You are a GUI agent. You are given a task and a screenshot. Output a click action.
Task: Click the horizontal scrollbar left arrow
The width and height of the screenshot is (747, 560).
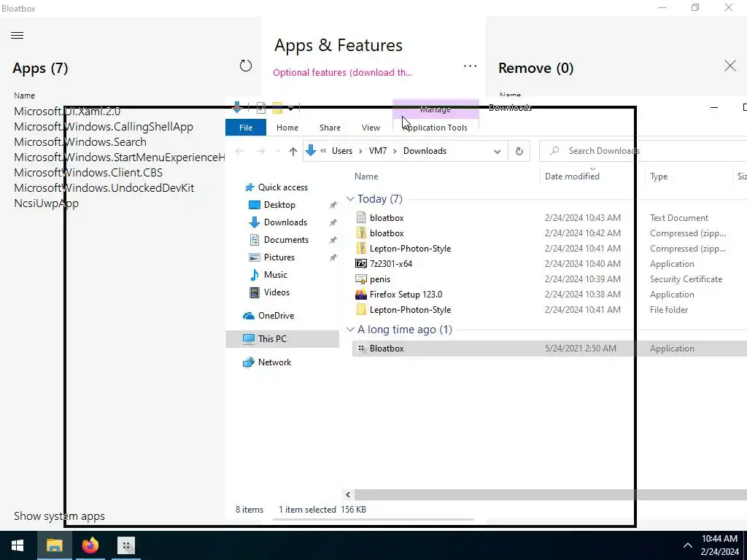tap(348, 495)
